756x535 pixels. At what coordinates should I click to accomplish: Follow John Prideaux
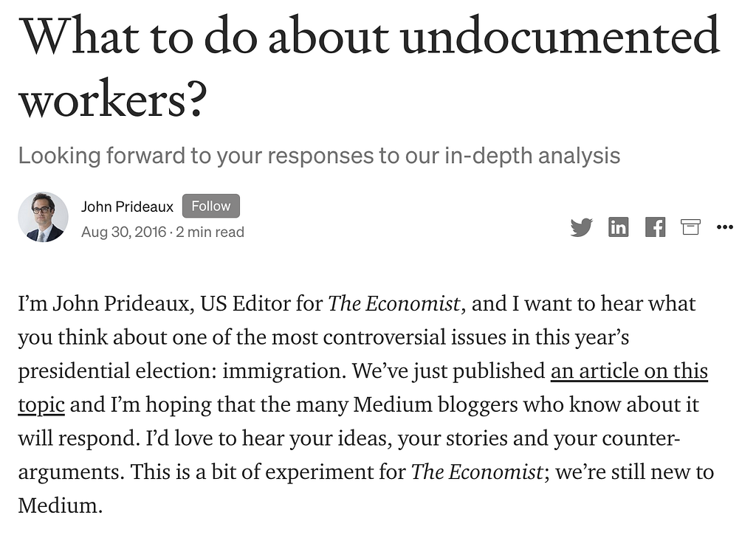point(210,206)
